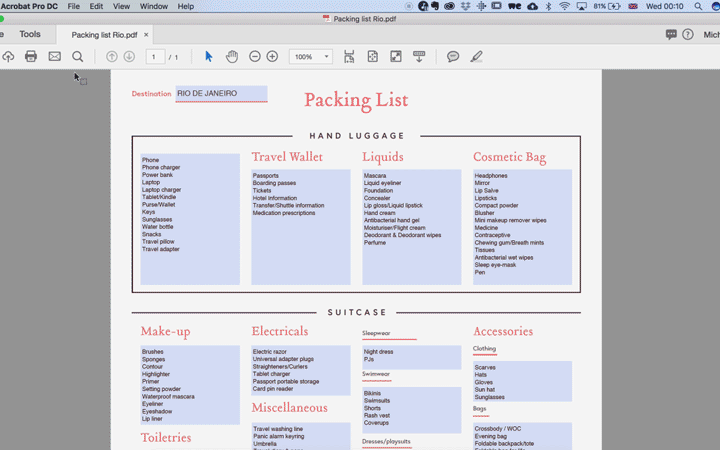Click the Swimwear text field with Bikinis
This screenshot has height=450, width=720.
pos(412,410)
